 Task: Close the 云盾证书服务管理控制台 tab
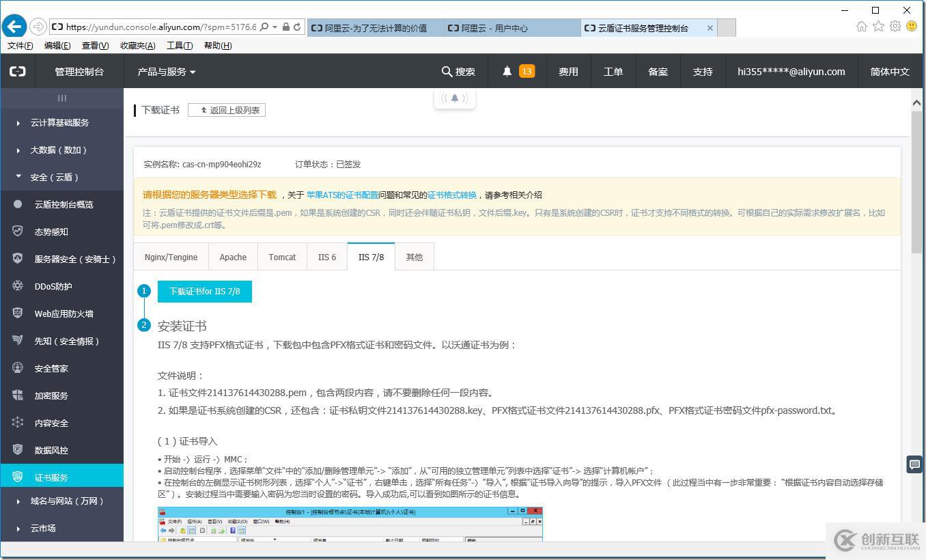click(710, 28)
